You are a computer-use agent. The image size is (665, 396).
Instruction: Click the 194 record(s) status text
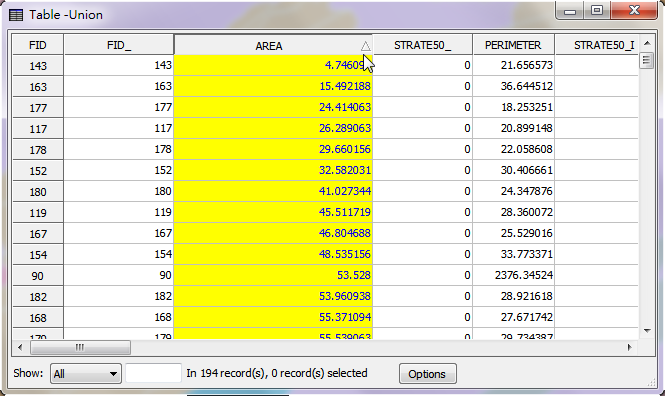tap(277, 373)
